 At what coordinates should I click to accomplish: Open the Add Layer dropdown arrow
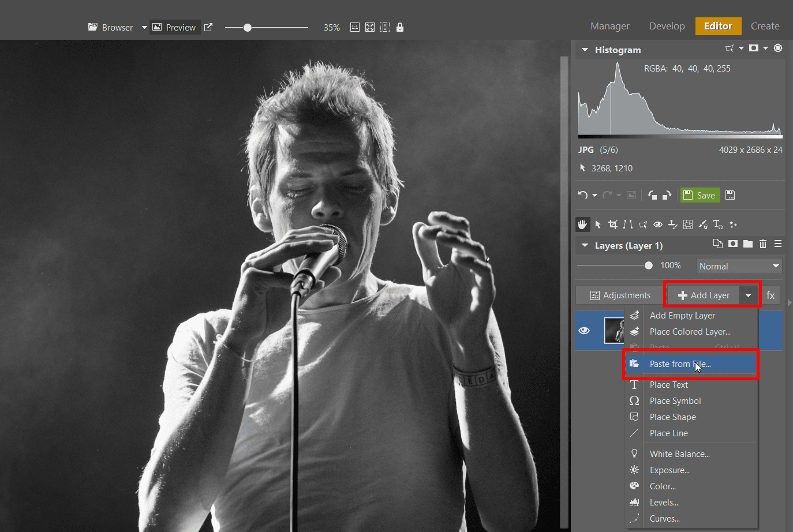pos(748,295)
